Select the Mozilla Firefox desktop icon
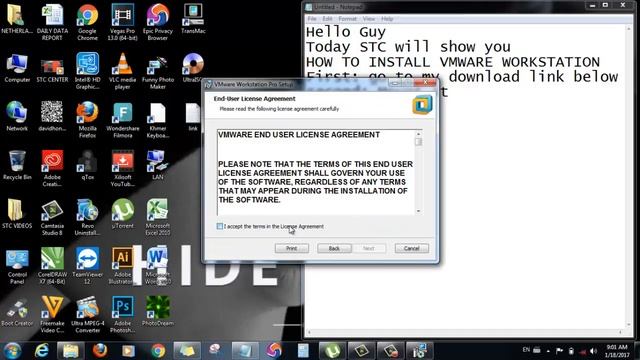 point(87,120)
